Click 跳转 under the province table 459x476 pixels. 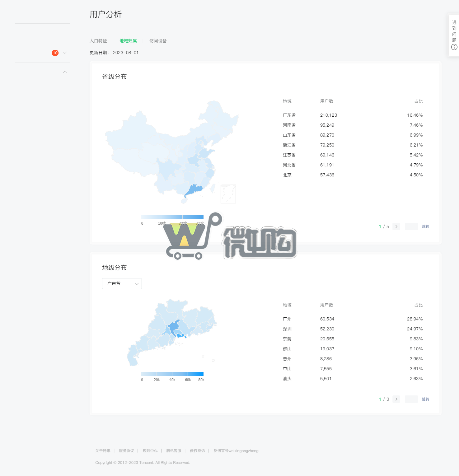coord(425,226)
